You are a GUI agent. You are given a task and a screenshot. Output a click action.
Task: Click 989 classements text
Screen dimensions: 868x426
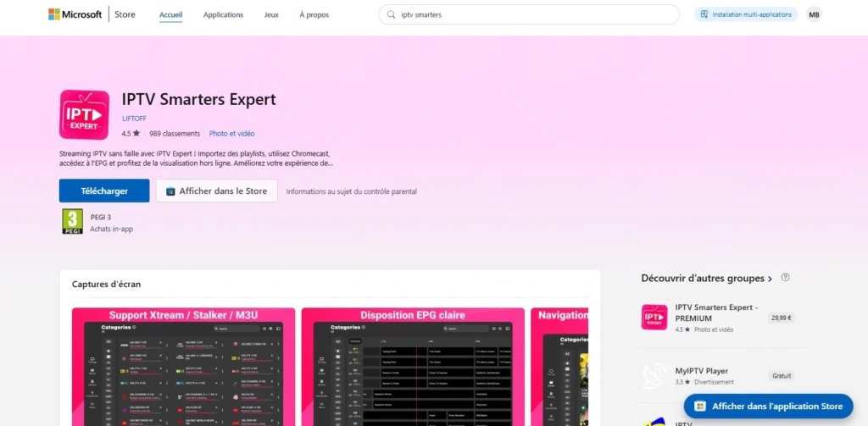175,133
